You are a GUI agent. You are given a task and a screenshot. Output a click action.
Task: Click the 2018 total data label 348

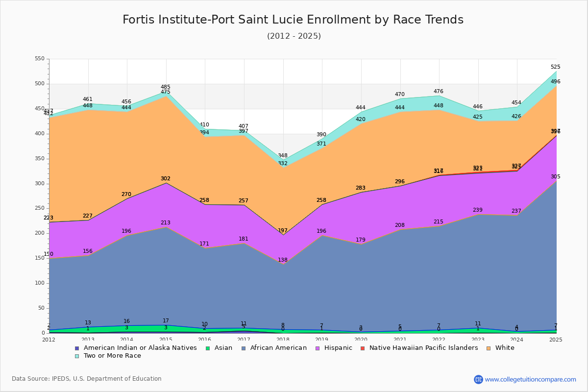[283, 155]
